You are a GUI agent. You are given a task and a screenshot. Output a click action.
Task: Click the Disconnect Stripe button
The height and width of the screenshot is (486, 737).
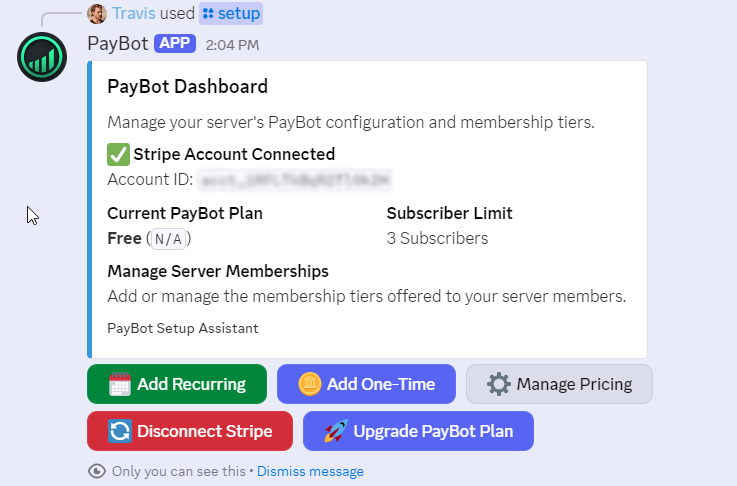click(x=190, y=431)
